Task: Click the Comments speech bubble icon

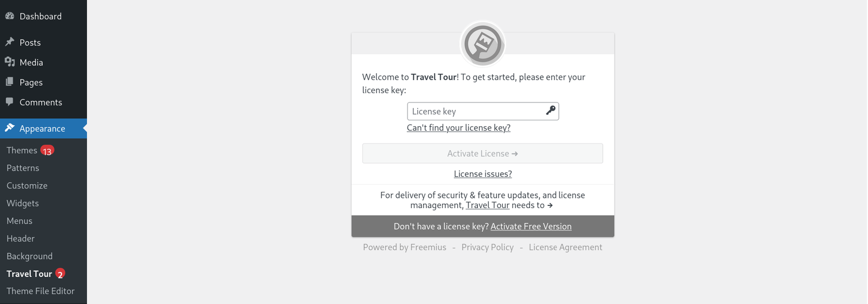Action: pyautogui.click(x=10, y=102)
